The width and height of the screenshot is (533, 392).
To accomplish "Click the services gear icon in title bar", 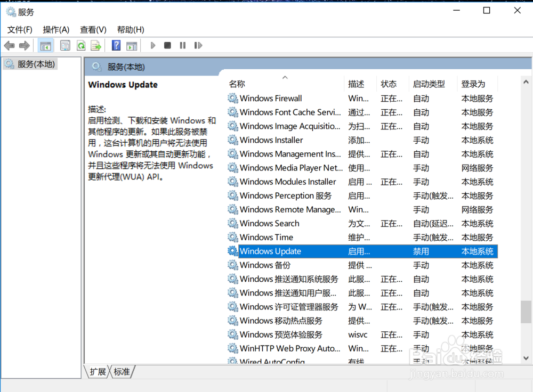I will click(11, 12).
